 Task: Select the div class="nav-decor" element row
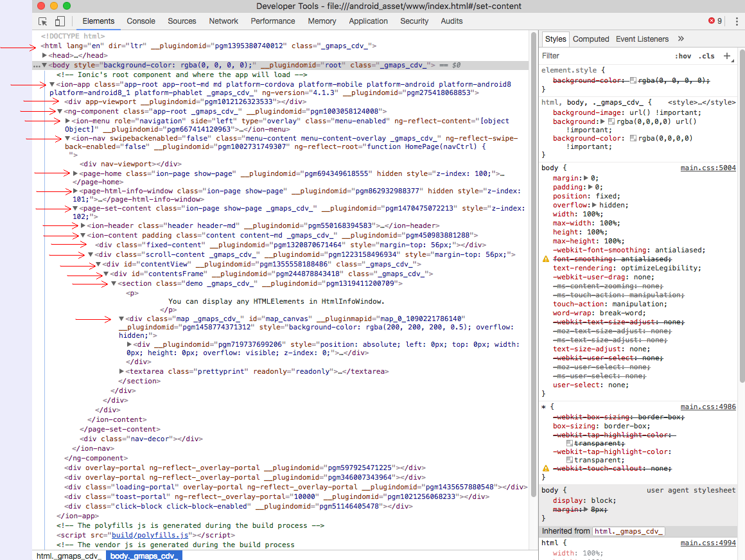(x=141, y=439)
